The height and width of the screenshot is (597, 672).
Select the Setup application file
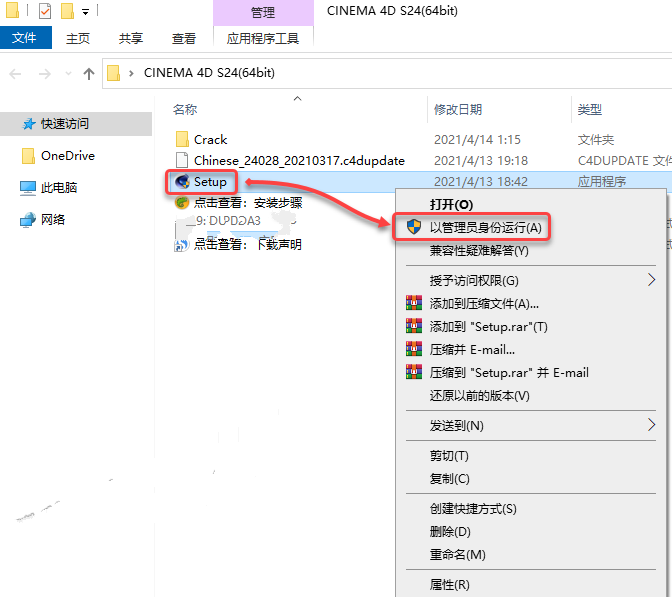[210, 182]
